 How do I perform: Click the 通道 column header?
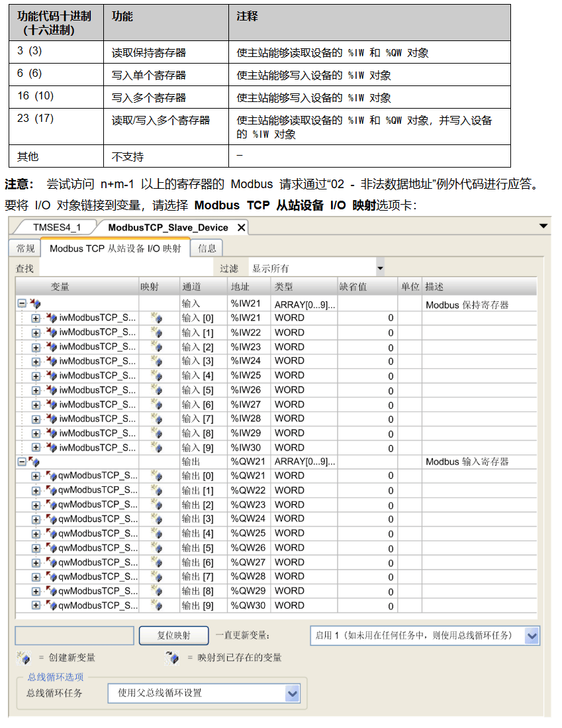(x=203, y=287)
